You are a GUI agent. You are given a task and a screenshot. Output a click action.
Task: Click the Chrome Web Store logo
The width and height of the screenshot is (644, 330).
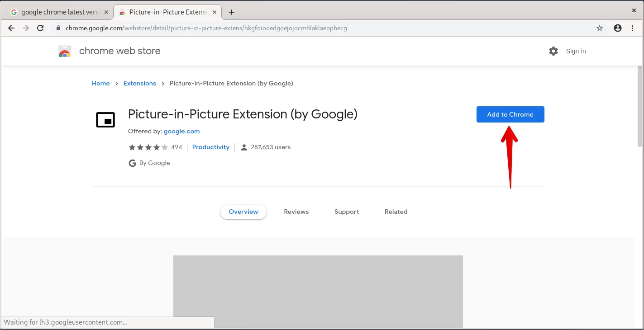[x=65, y=52]
